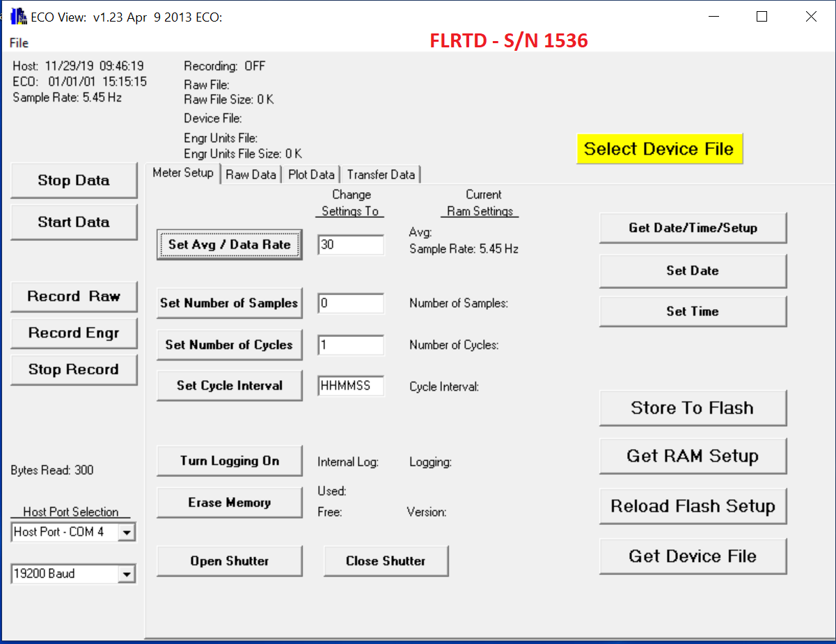Maximize the ECO View window
The image size is (836, 644).
[x=762, y=17]
